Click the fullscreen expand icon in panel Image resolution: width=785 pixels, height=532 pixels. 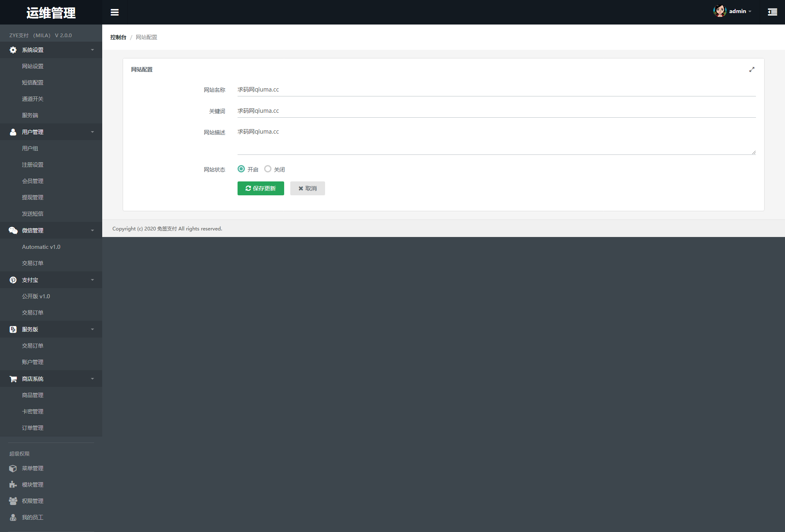click(x=751, y=69)
